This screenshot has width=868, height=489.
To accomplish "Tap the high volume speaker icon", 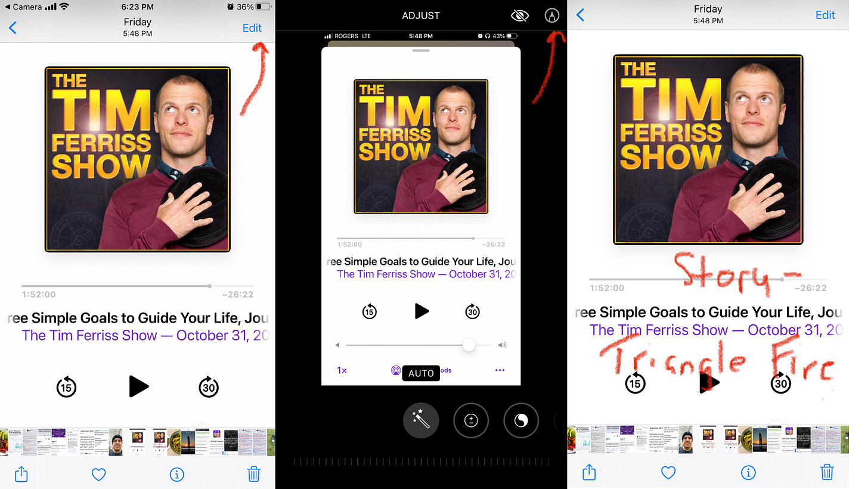I will (502, 345).
